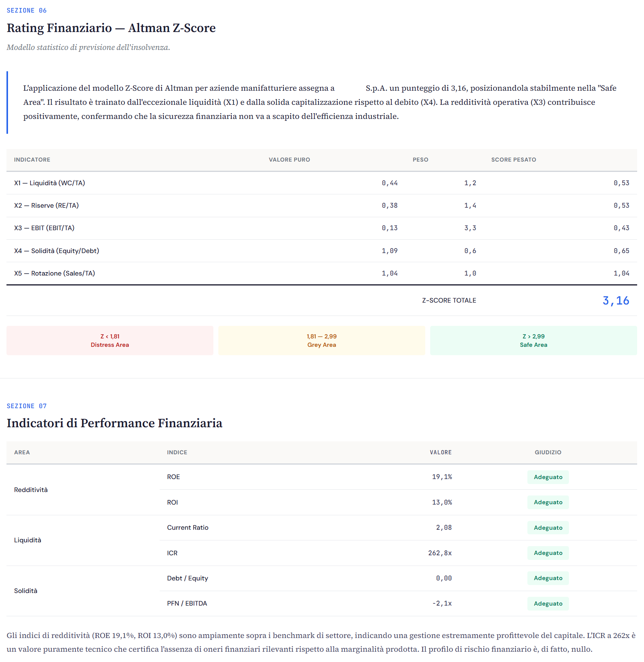Click the INDICATORE column header
644x662 pixels.
[32, 160]
